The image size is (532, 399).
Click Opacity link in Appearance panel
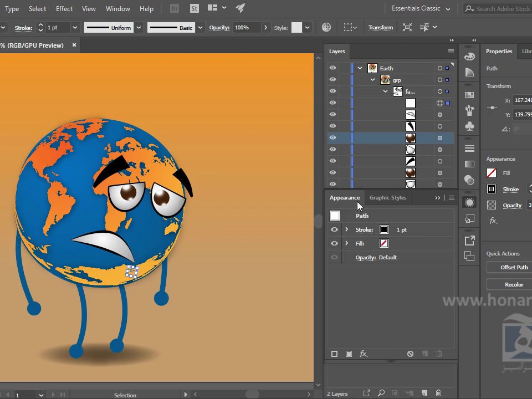pyautogui.click(x=365, y=258)
